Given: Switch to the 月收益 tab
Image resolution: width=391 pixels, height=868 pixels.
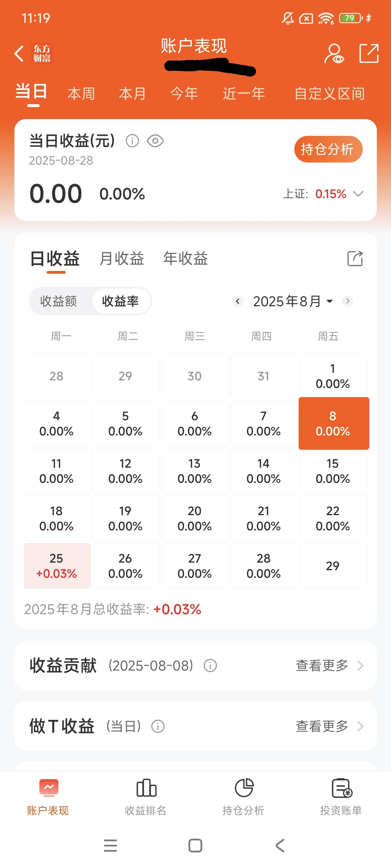Looking at the screenshot, I should [122, 259].
